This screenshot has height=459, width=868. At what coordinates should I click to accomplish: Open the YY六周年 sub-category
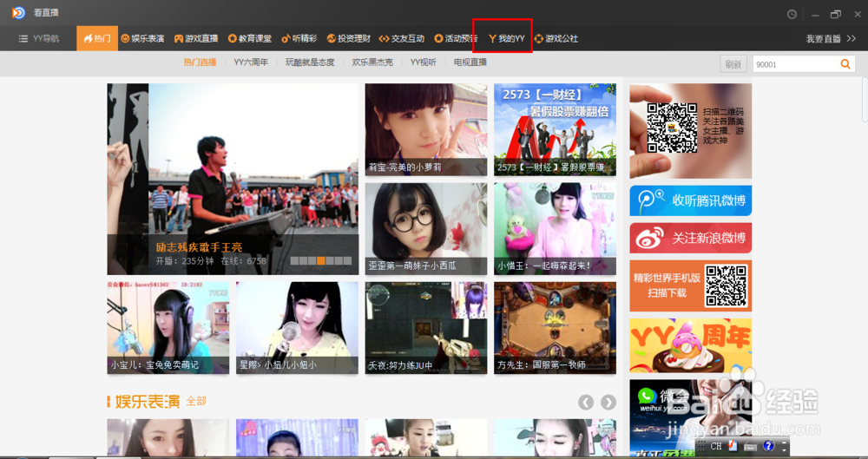pos(251,62)
